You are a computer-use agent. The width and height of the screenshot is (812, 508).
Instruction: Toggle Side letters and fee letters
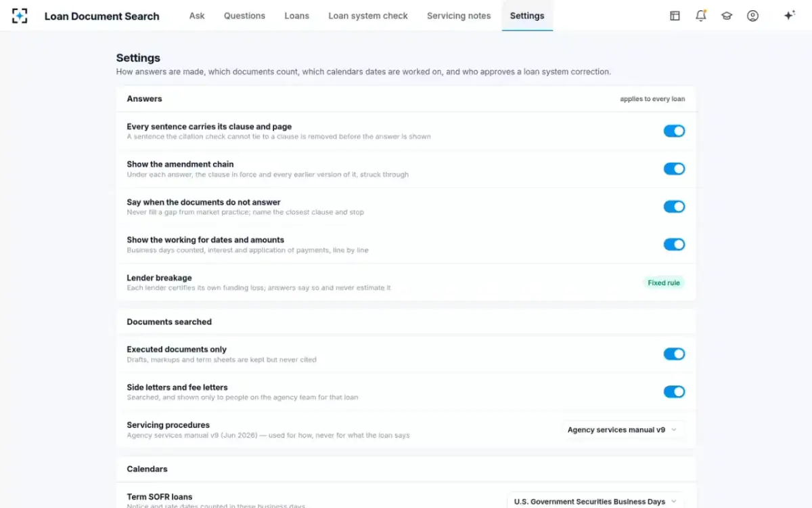tap(674, 391)
